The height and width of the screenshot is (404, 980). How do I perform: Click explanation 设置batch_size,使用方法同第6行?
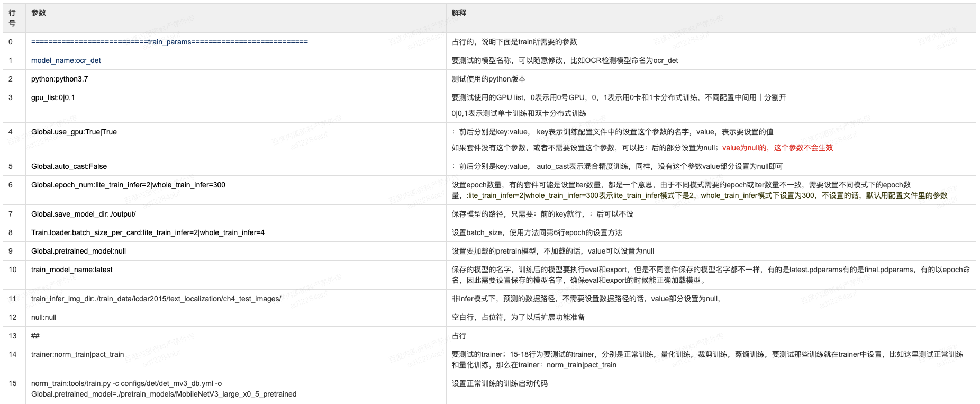tap(537, 232)
